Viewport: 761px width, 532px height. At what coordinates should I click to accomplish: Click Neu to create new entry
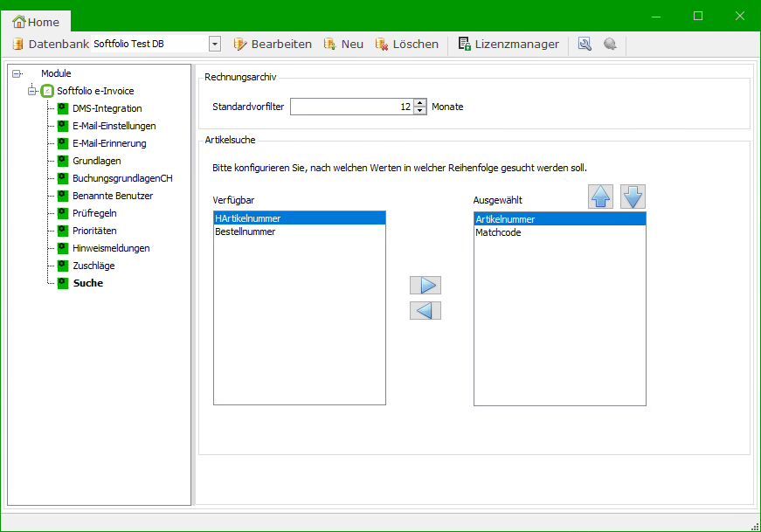point(343,44)
